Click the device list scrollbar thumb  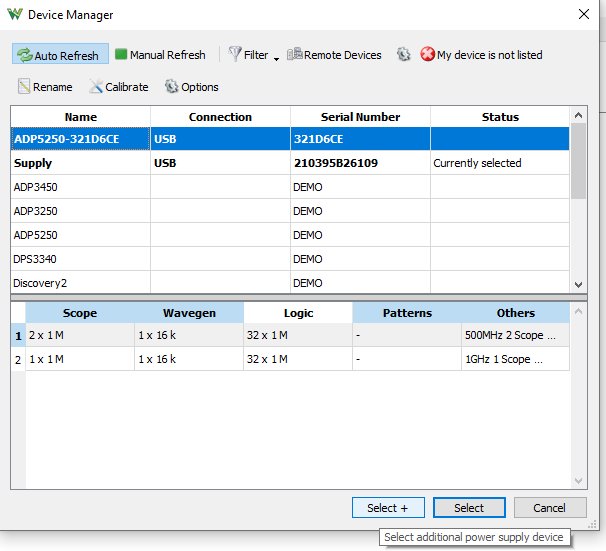pyautogui.click(x=578, y=161)
